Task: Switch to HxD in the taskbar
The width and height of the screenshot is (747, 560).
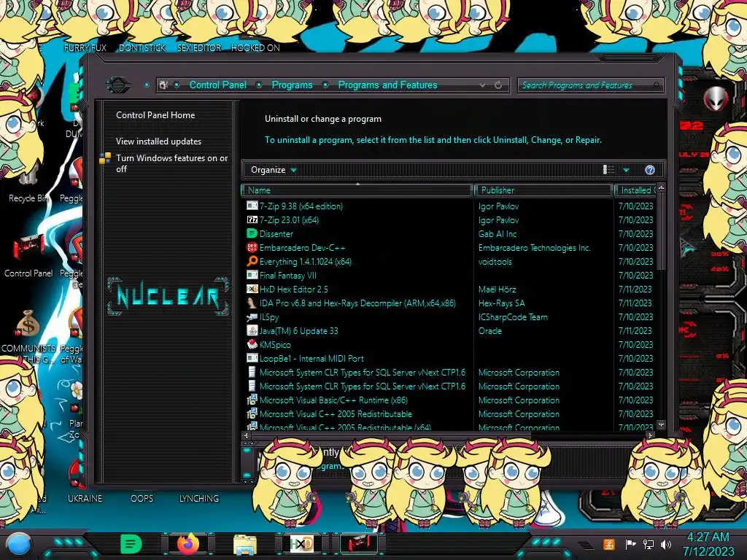Action: pos(301,544)
